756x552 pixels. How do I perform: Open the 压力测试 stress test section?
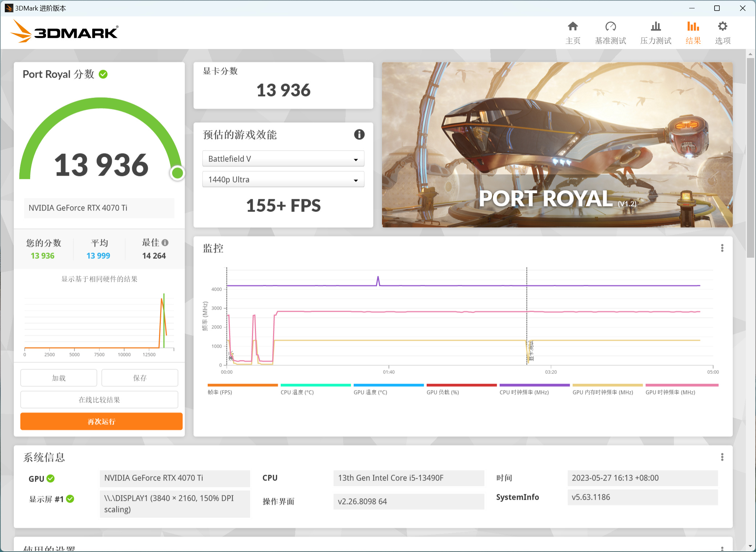coord(655,32)
